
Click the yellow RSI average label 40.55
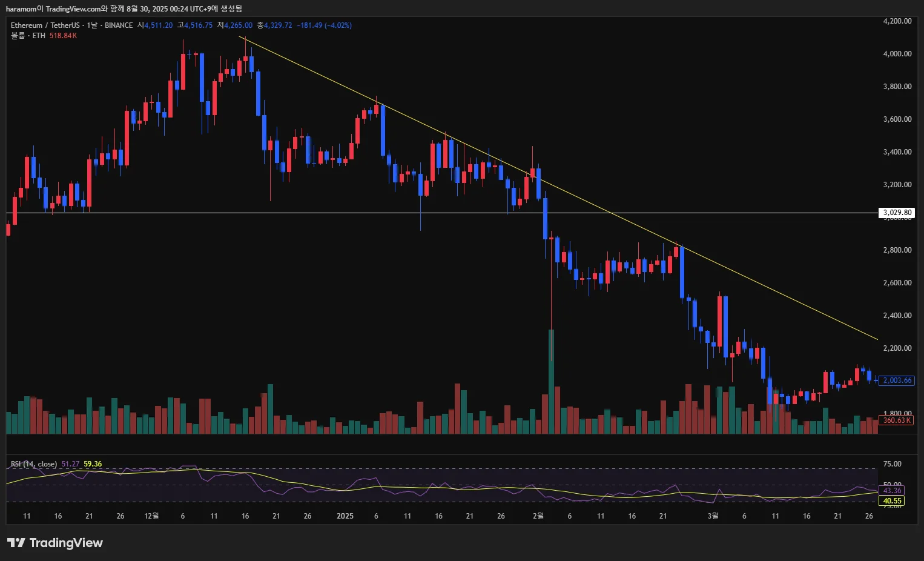click(892, 501)
